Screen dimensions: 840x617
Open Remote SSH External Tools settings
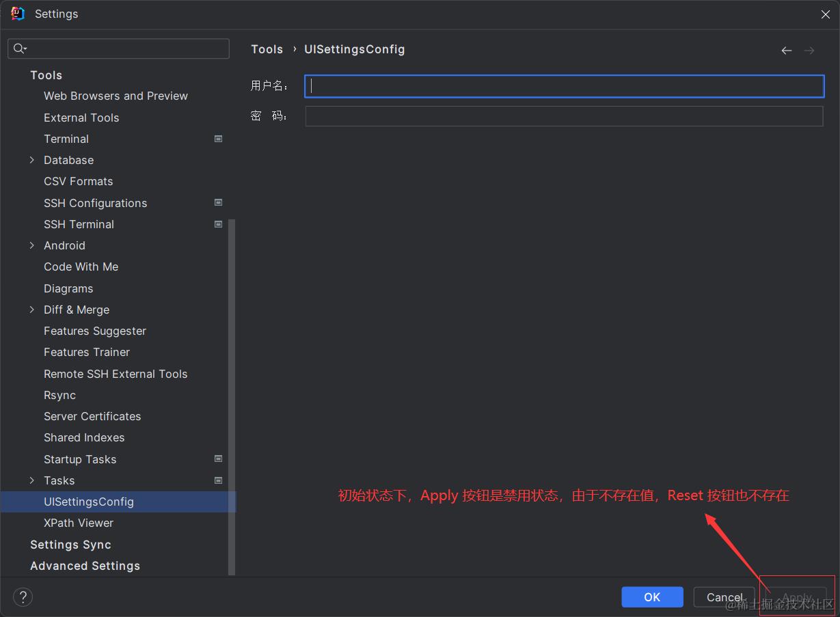pyautogui.click(x=116, y=374)
